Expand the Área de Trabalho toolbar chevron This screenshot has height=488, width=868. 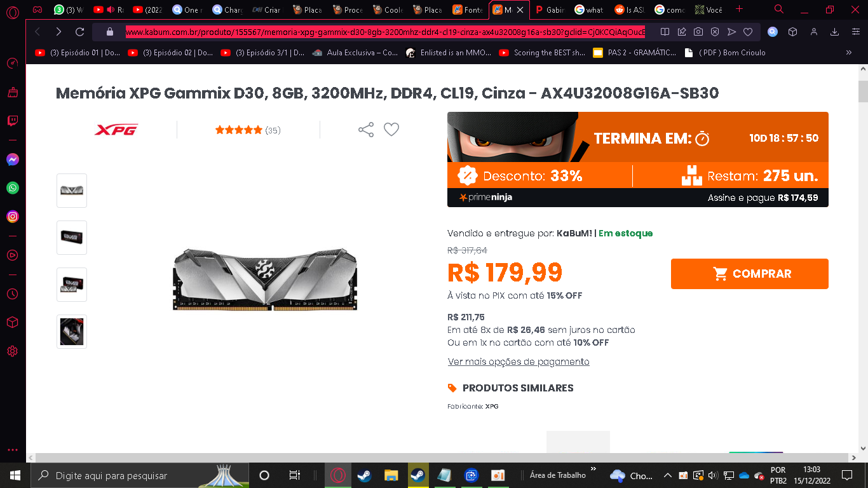[x=593, y=469]
